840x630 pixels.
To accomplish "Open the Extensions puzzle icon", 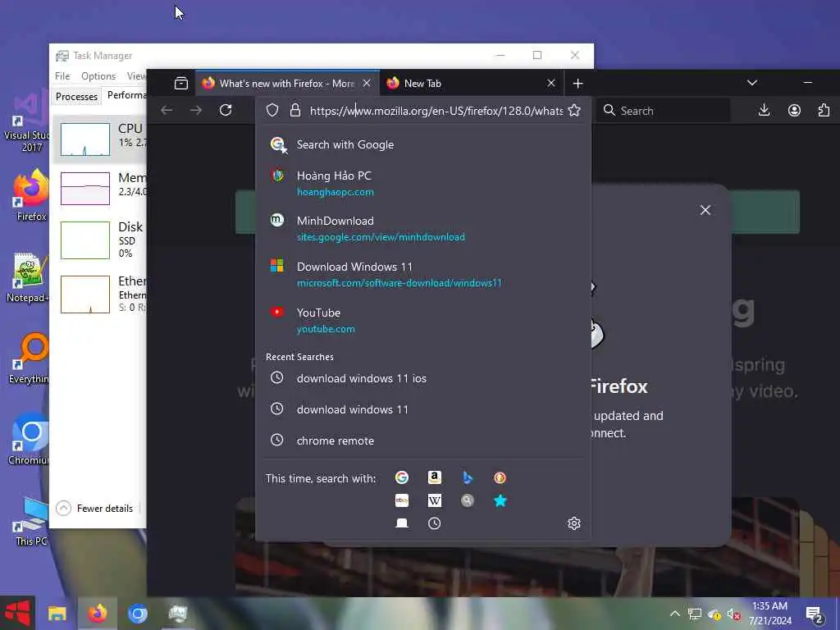I will [x=824, y=111].
